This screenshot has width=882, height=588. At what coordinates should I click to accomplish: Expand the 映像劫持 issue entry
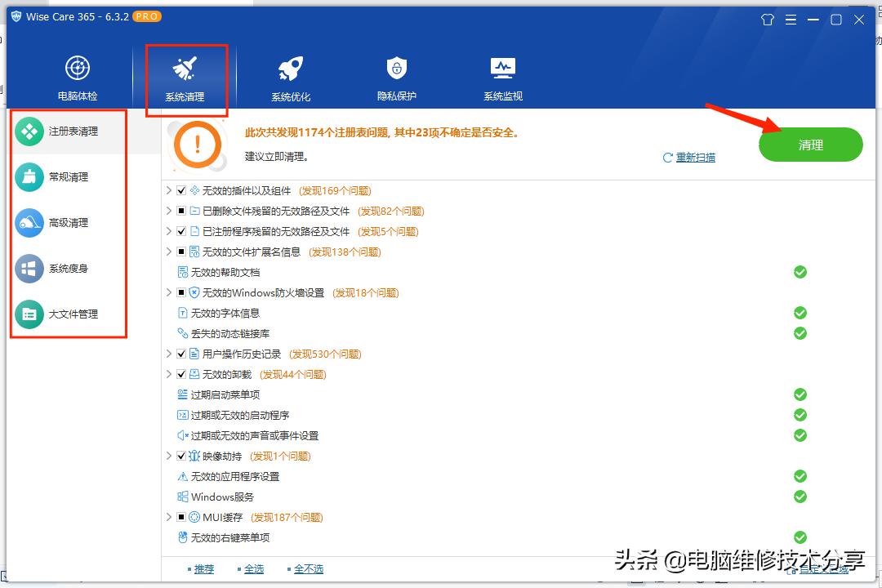[x=169, y=456]
